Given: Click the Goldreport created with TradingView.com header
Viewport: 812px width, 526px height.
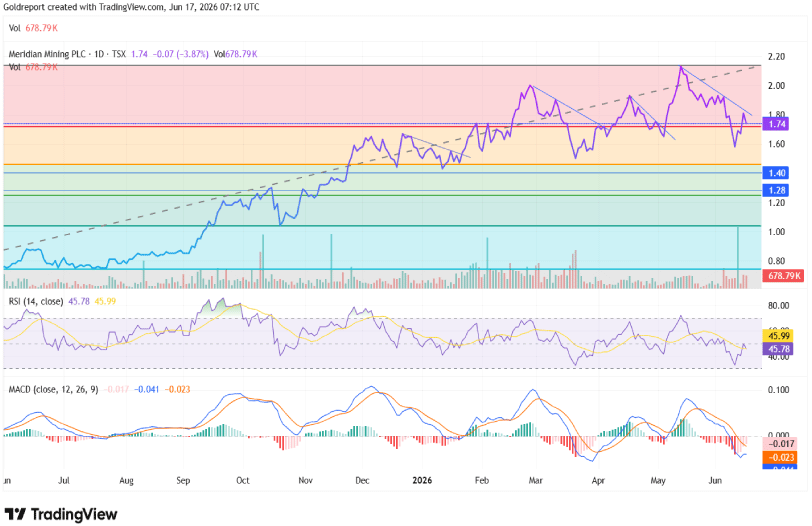Looking at the screenshot, I should pos(131,7).
